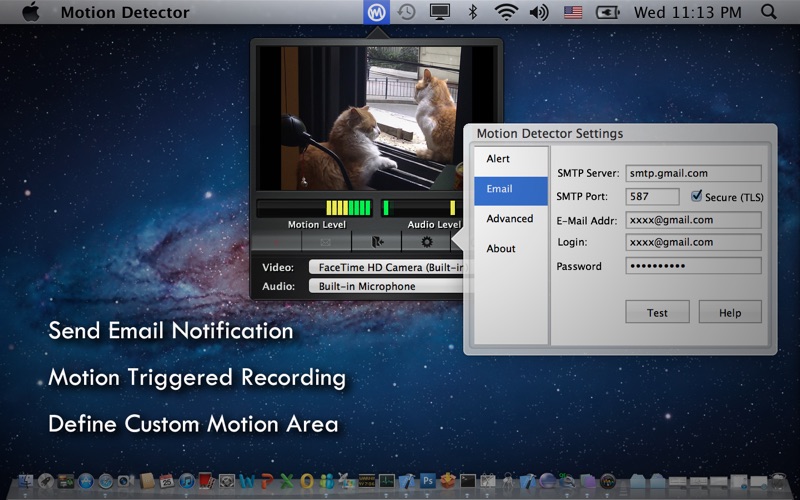The image size is (800, 500).
Task: Click the Audio Level meter
Action: tap(422, 208)
